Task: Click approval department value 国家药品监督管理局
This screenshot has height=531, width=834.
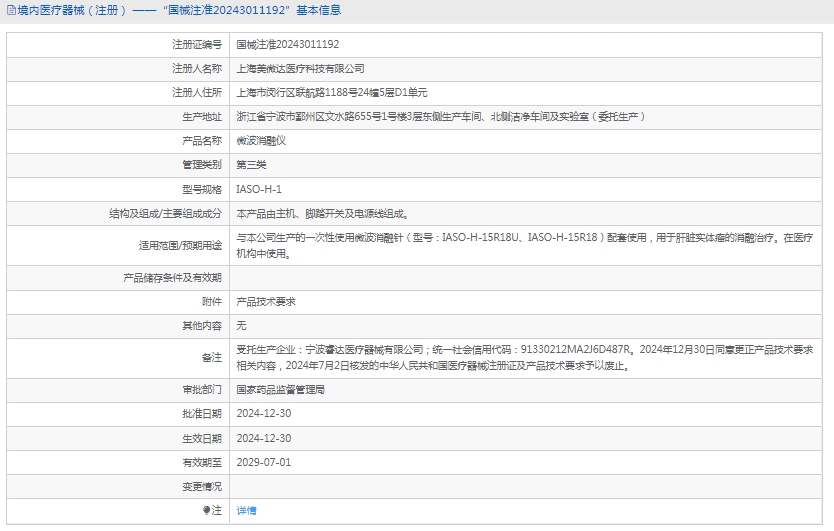Action: click(280, 390)
